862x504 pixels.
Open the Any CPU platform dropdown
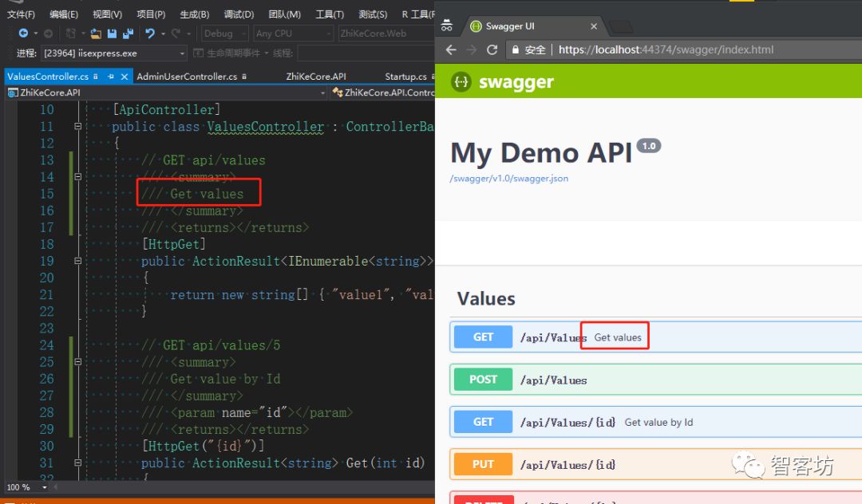pyautogui.click(x=294, y=33)
